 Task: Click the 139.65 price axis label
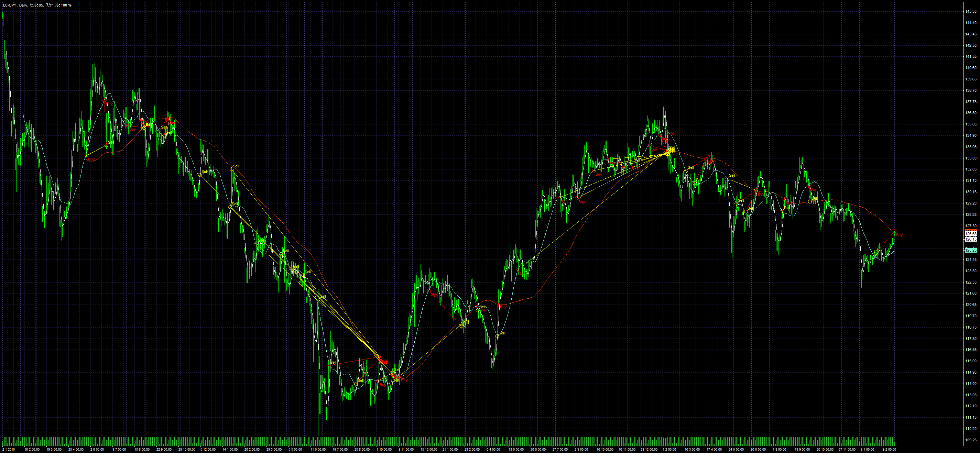[x=970, y=79]
